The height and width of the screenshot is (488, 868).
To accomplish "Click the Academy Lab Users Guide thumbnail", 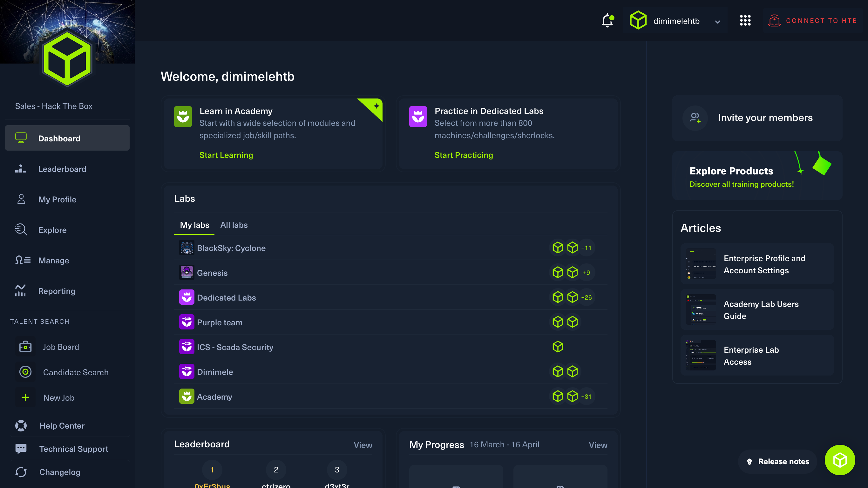I will (x=701, y=309).
